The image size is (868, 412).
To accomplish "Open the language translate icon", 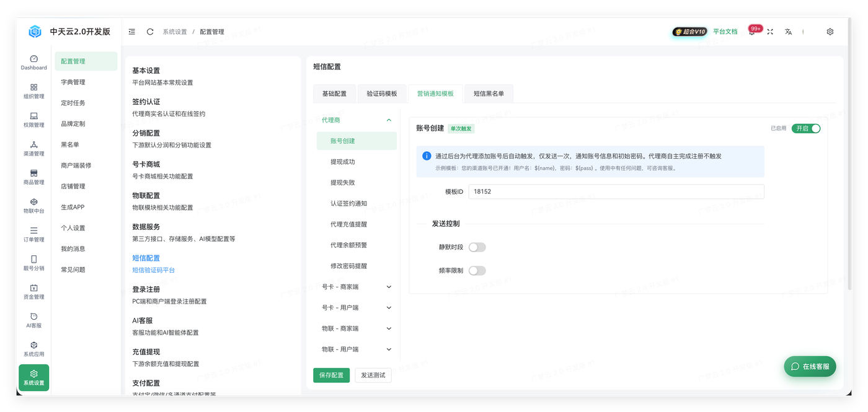I will point(788,32).
